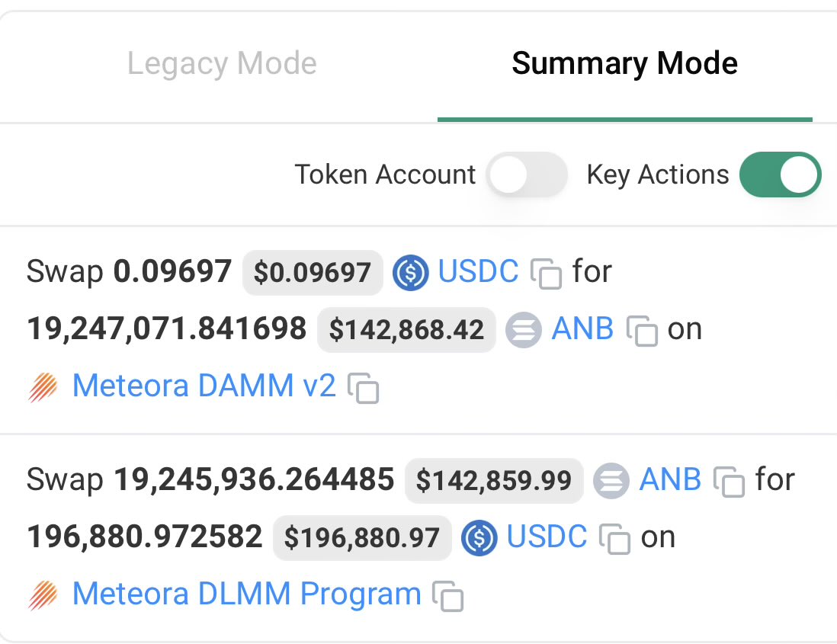Click the USDC coin icon in first swap
837x644 pixels.
[410, 273]
